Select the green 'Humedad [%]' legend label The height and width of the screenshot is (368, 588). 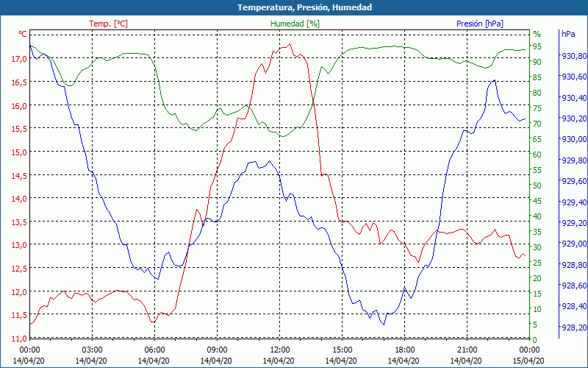pyautogui.click(x=295, y=24)
